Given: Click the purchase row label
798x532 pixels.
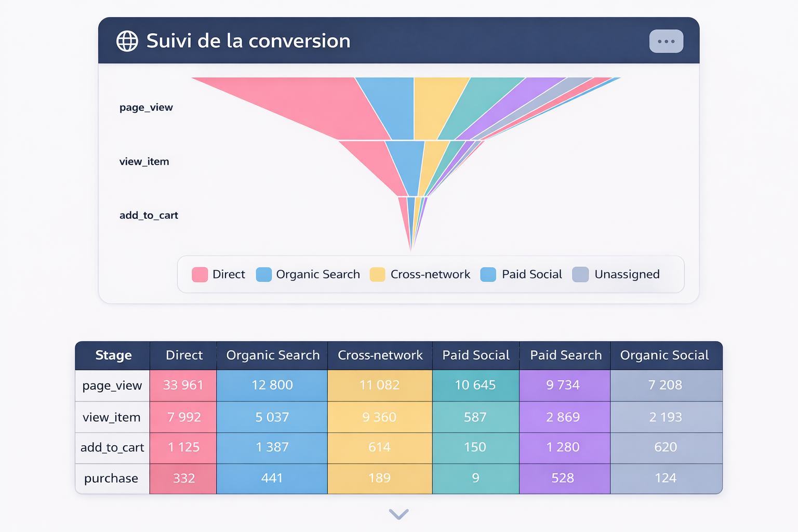Looking at the screenshot, I should click(x=111, y=478).
